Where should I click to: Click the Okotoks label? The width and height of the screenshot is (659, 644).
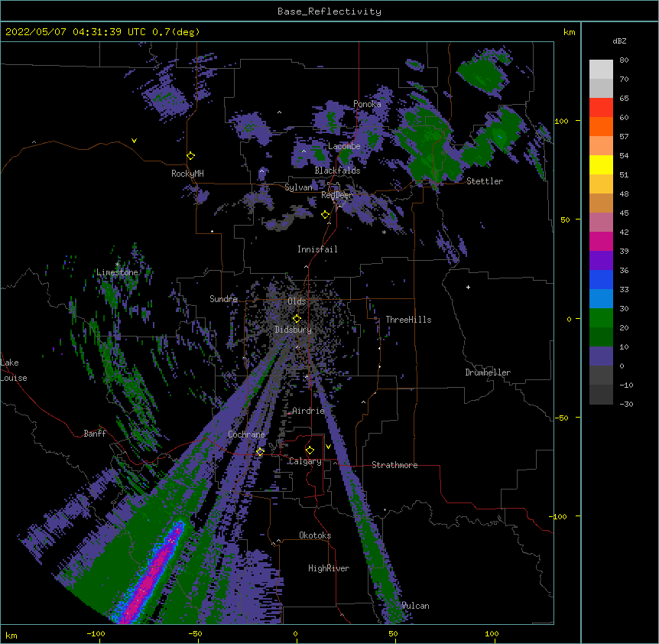tap(315, 535)
